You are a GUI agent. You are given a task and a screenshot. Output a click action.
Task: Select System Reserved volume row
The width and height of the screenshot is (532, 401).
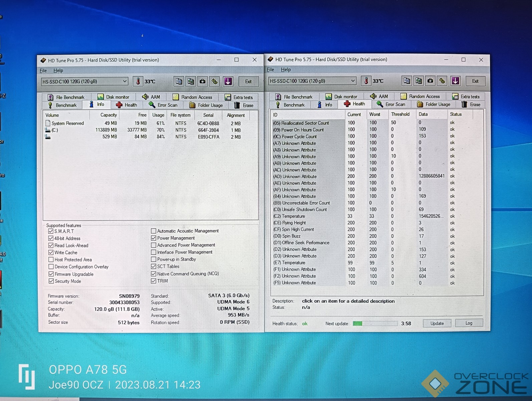click(x=151, y=123)
